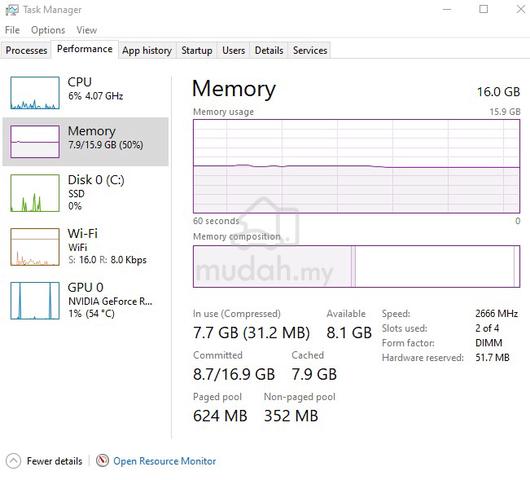This screenshot has height=480, width=530.
Task: Click the Memory composition bar
Action: (x=356, y=266)
